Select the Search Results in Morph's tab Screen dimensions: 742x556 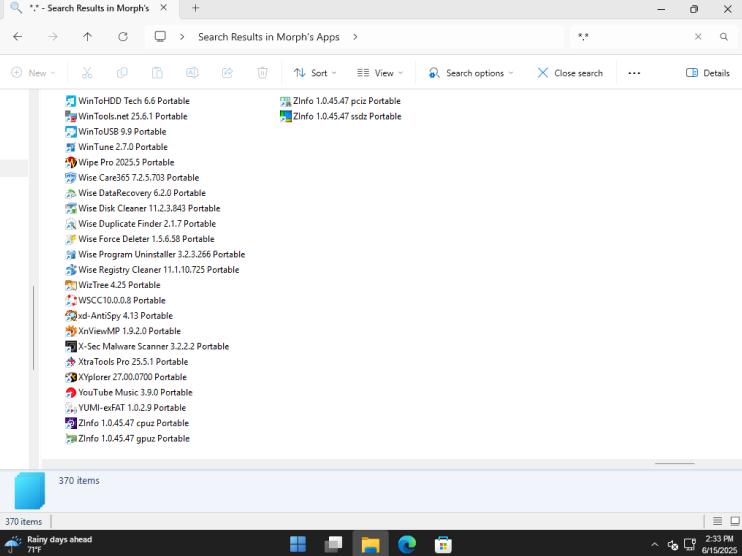point(89,9)
